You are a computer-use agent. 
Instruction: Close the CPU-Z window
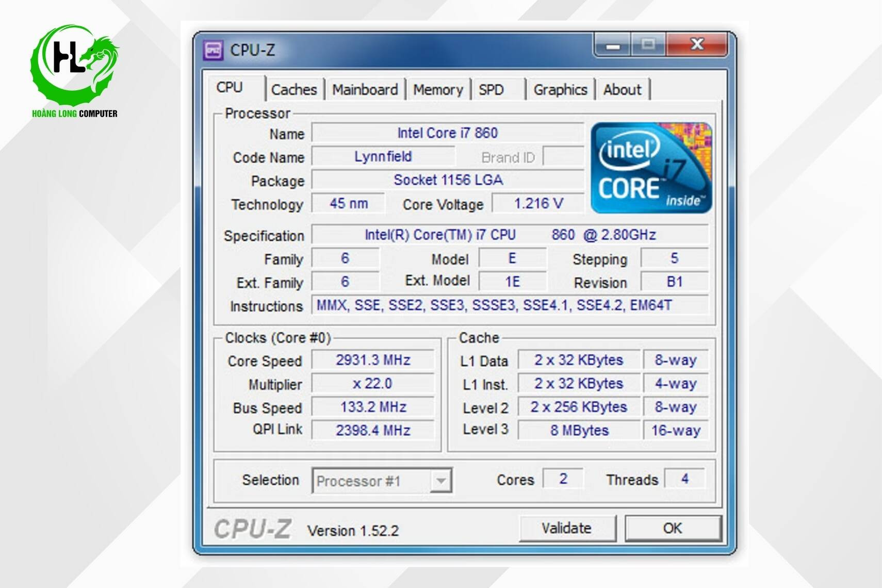(x=697, y=45)
